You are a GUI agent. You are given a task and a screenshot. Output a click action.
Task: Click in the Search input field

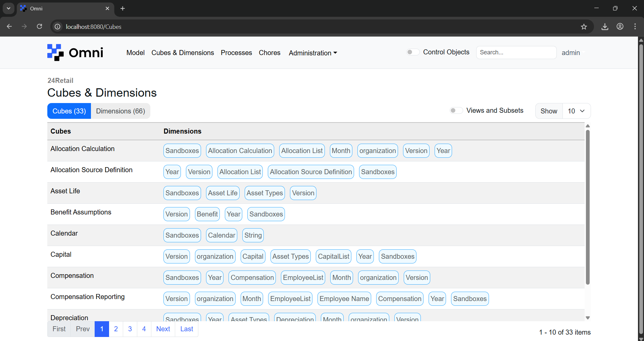click(x=516, y=52)
